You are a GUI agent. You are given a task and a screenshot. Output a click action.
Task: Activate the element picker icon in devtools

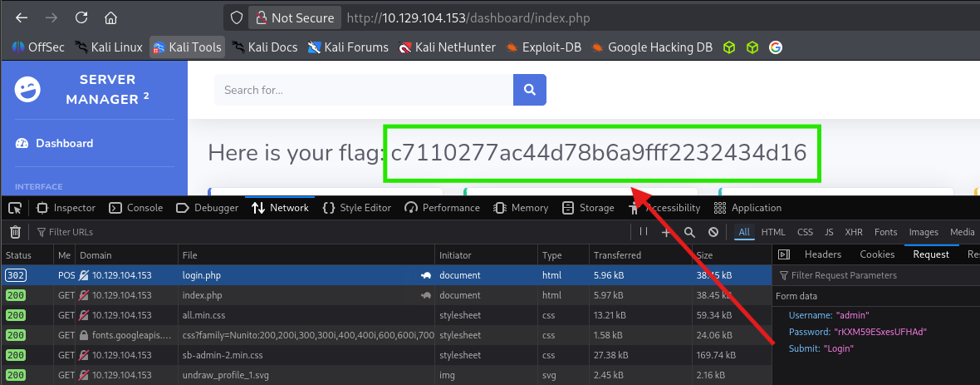click(15, 208)
